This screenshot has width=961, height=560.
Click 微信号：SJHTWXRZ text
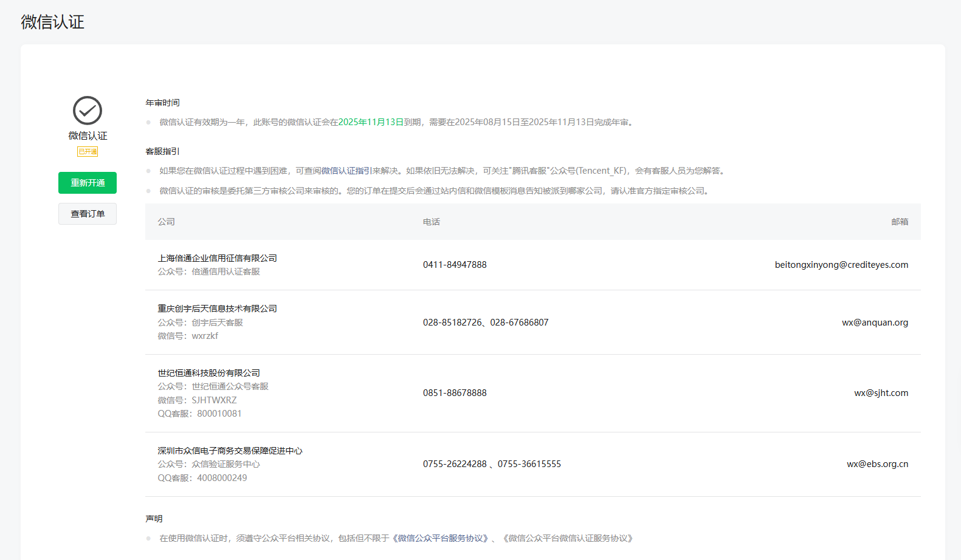(198, 400)
